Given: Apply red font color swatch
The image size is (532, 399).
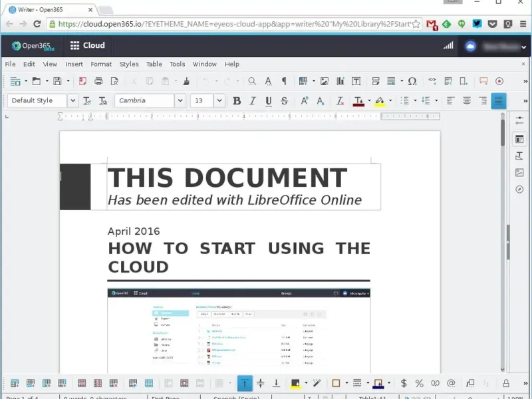Looking at the screenshot, I should click(358, 101).
